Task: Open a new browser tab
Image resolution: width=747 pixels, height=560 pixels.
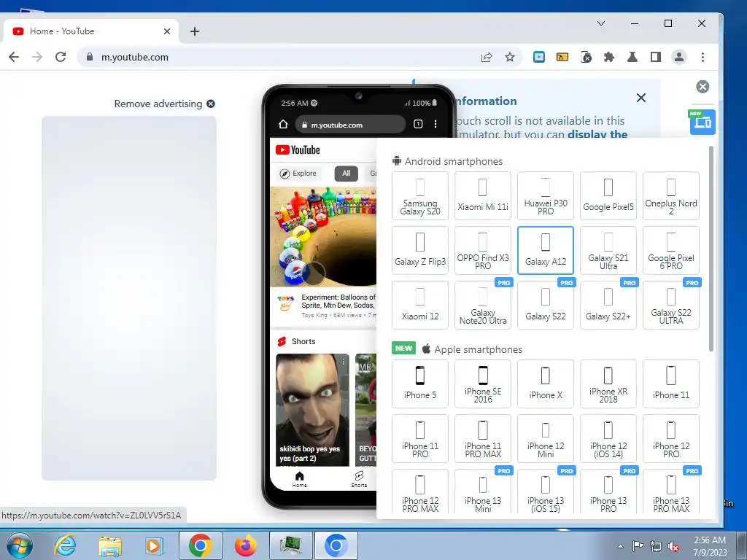Action: tap(194, 31)
